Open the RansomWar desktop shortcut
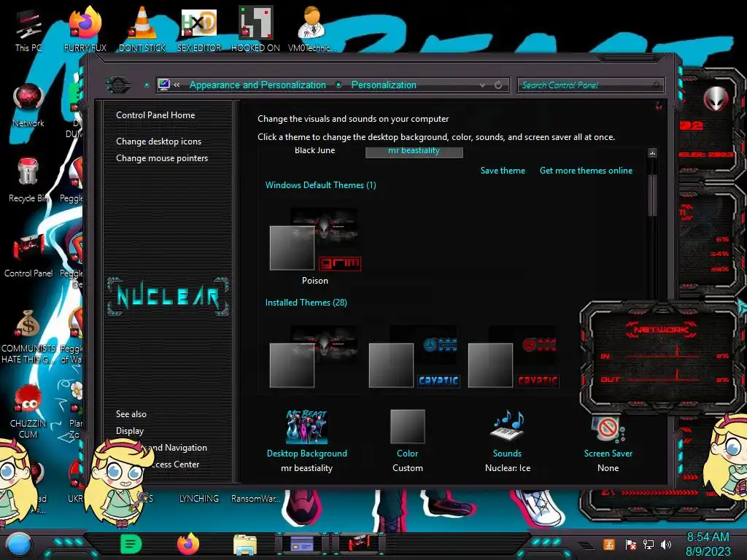Viewport: 747px width, 560px height. tap(256, 499)
